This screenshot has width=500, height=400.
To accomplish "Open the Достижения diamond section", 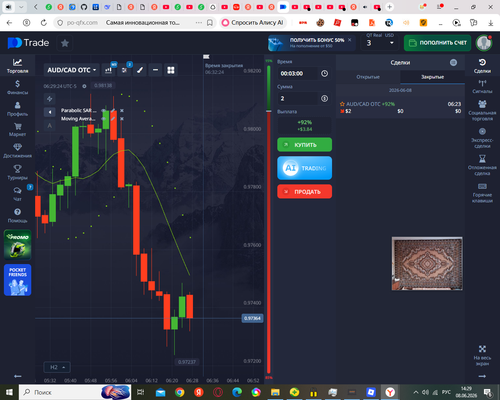I will [x=17, y=151].
